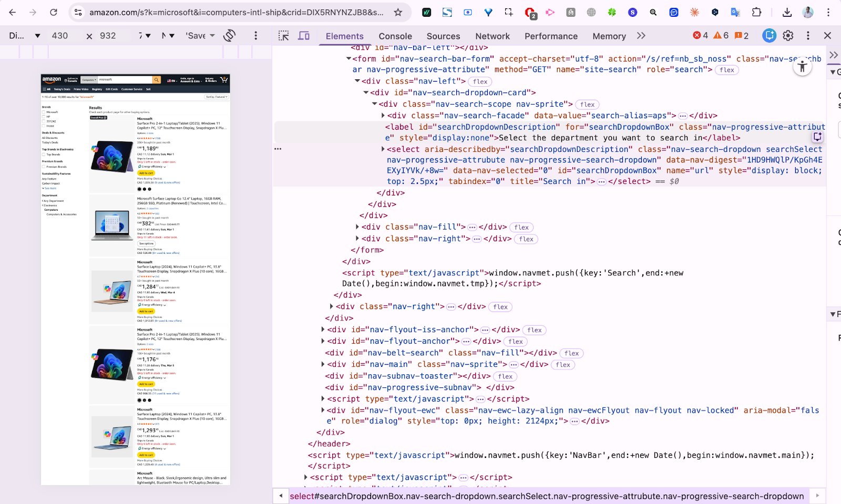Switch to the Network tab
The width and height of the screenshot is (841, 504).
(x=493, y=36)
